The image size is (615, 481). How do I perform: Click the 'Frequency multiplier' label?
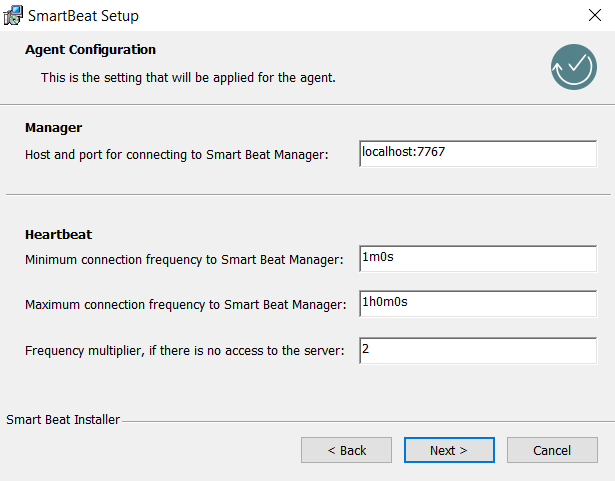coord(184,351)
